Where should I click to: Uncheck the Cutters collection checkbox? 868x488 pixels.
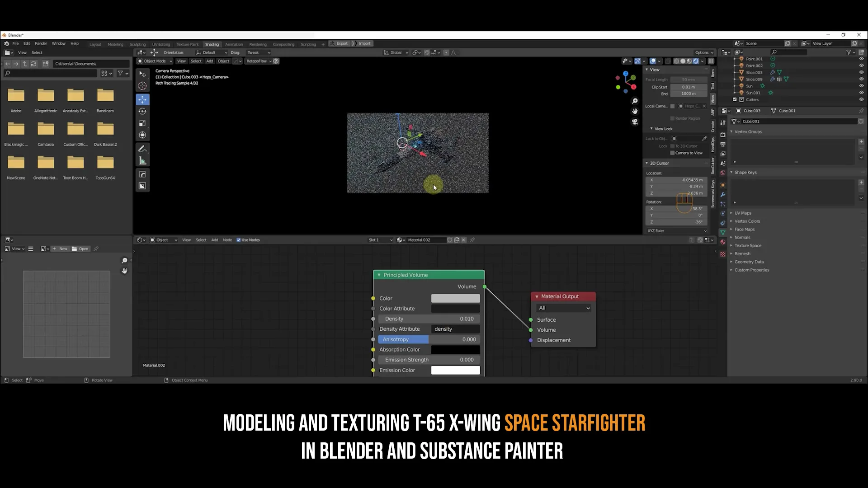[735, 99]
